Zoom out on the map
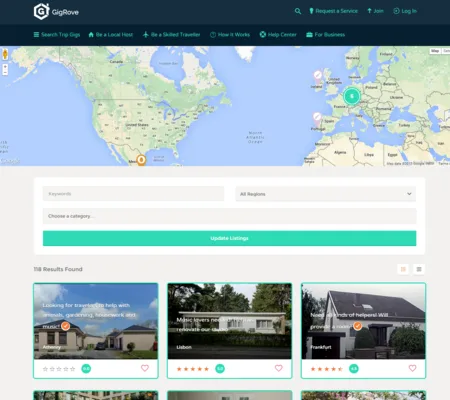This screenshot has width=450, height=400. point(5,72)
